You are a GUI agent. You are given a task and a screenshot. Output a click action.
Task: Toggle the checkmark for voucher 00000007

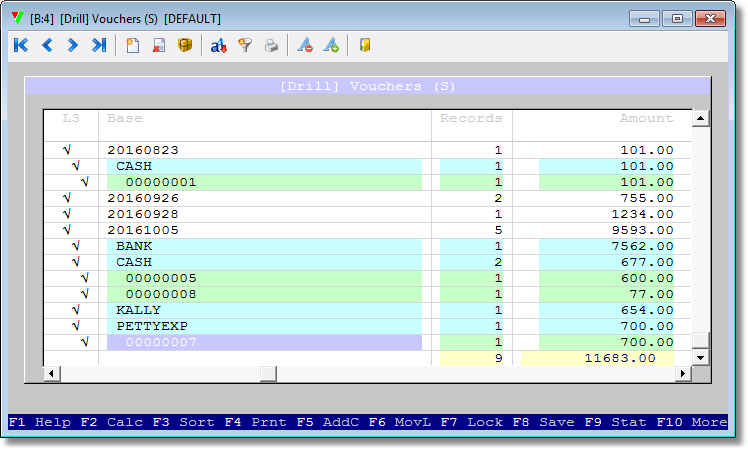[85, 342]
